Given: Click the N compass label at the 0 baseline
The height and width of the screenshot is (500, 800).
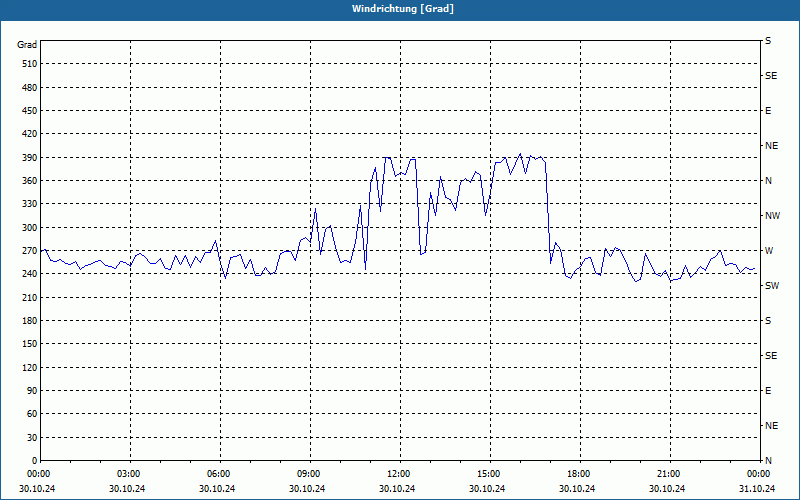Looking at the screenshot, I should [768, 461].
